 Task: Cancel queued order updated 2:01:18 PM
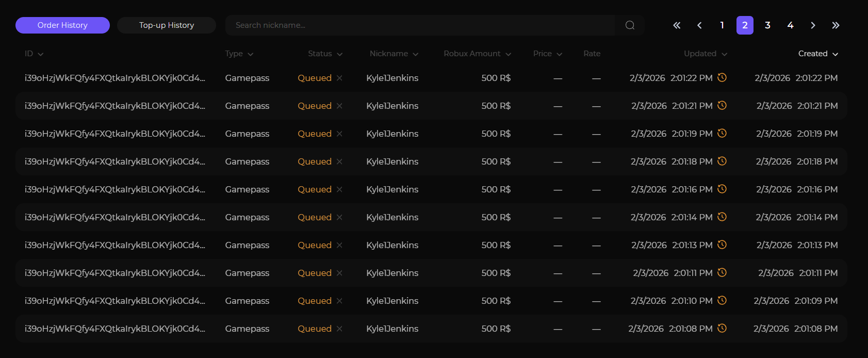pos(339,161)
